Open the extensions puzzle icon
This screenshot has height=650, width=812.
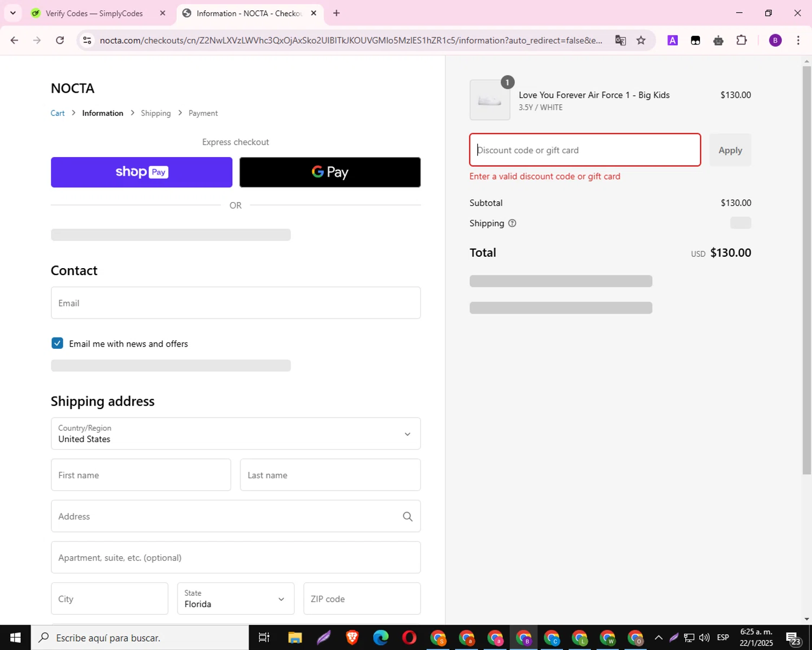coord(742,40)
